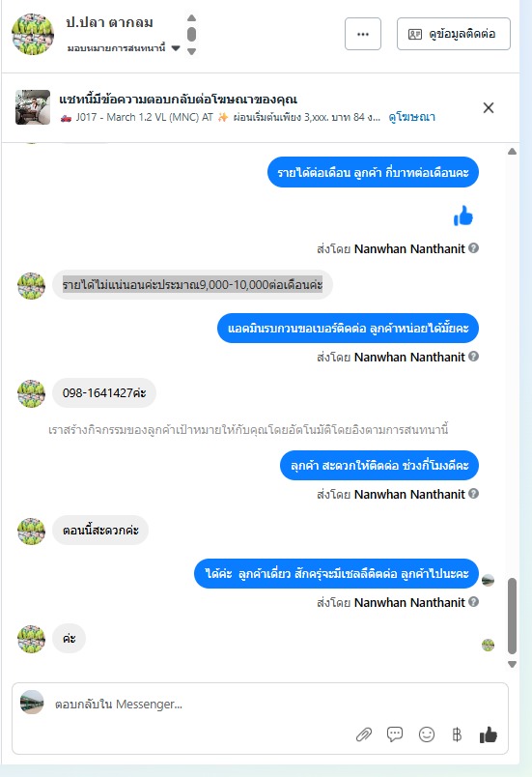Go to previous conversation with up arrow

coord(192,17)
